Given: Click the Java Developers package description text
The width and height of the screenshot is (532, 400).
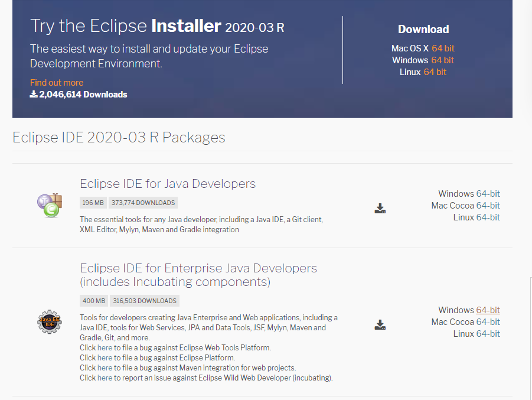Looking at the screenshot, I should (201, 225).
